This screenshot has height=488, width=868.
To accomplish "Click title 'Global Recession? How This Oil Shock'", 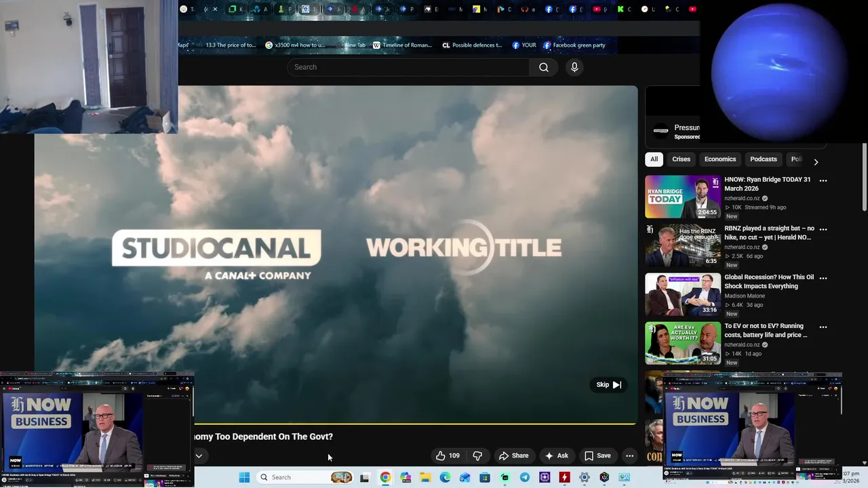I will (x=769, y=281).
